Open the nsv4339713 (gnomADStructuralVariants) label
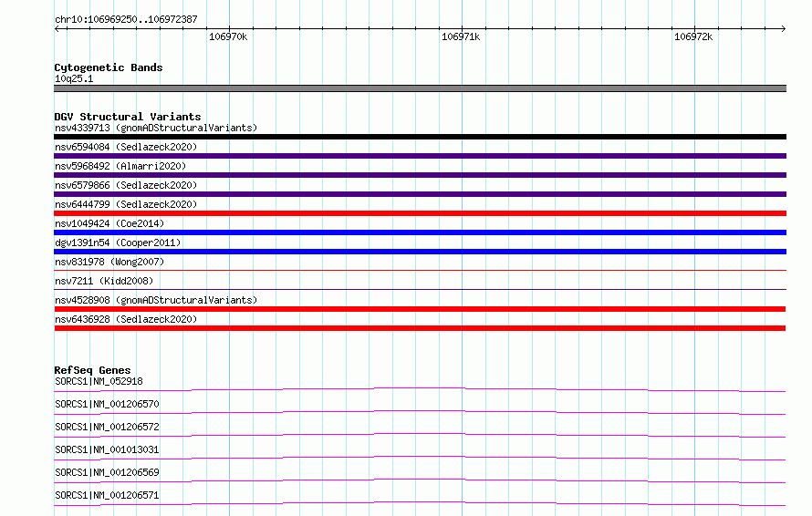The image size is (812, 516). (x=156, y=128)
